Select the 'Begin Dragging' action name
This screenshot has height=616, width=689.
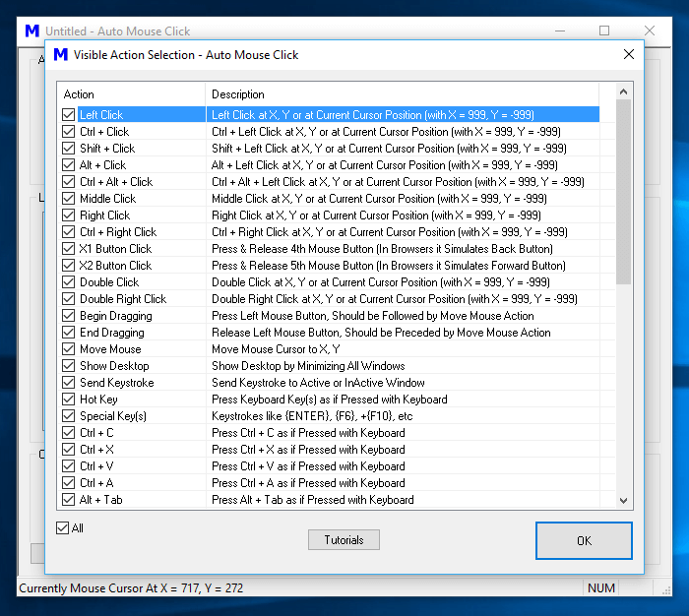(x=115, y=316)
